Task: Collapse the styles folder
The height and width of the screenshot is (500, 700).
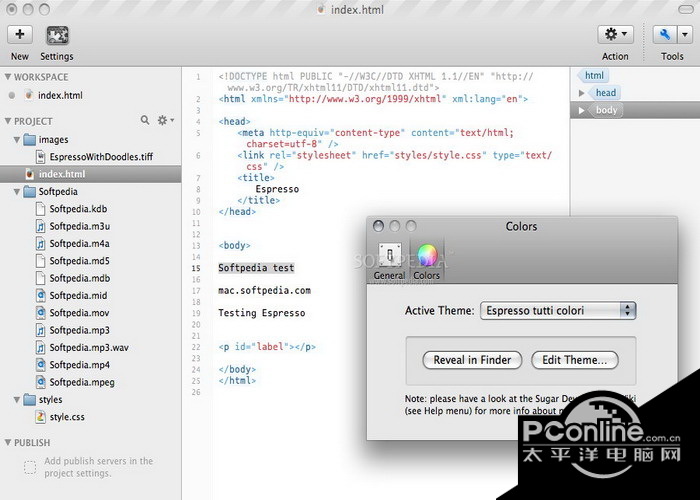Action: tap(17, 400)
